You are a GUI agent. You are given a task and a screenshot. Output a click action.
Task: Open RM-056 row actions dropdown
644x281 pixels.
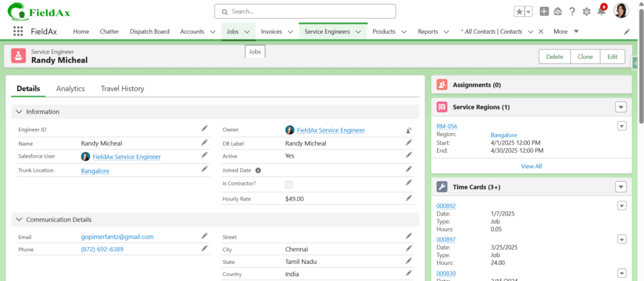[622, 126]
